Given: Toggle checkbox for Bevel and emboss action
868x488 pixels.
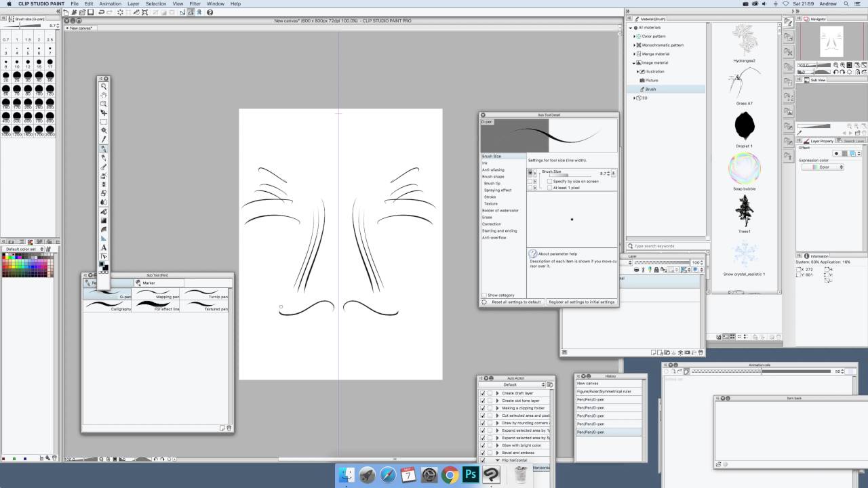Looking at the screenshot, I should (483, 453).
